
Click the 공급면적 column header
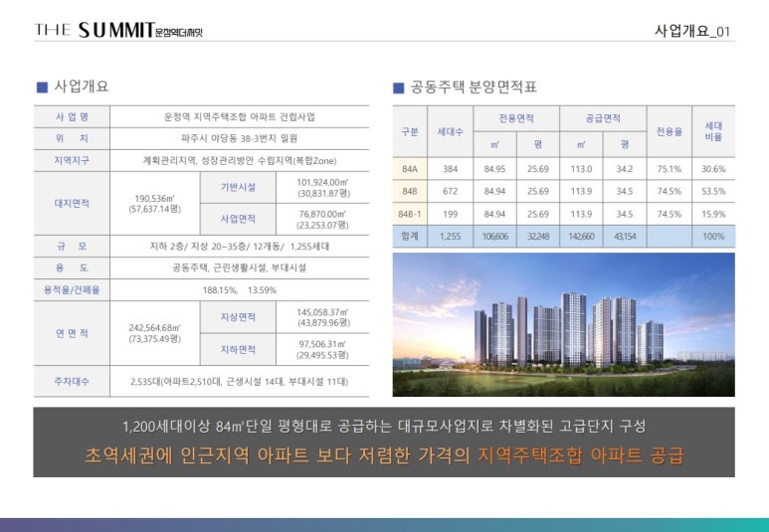[603, 118]
